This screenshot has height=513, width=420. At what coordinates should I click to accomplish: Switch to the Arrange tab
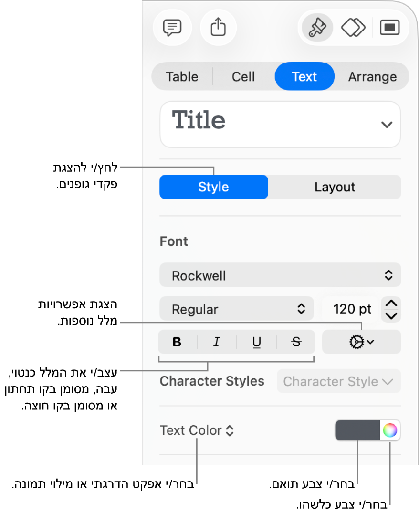(372, 77)
